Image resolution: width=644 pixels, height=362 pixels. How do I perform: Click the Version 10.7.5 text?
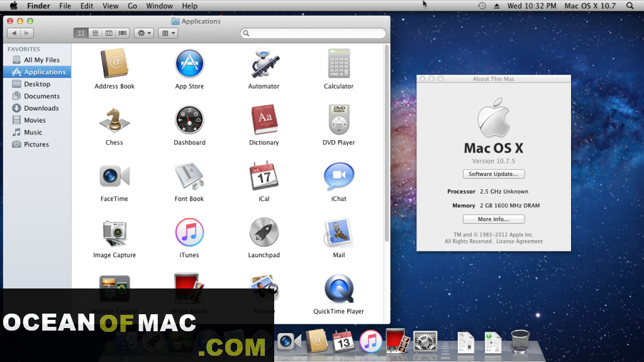493,162
